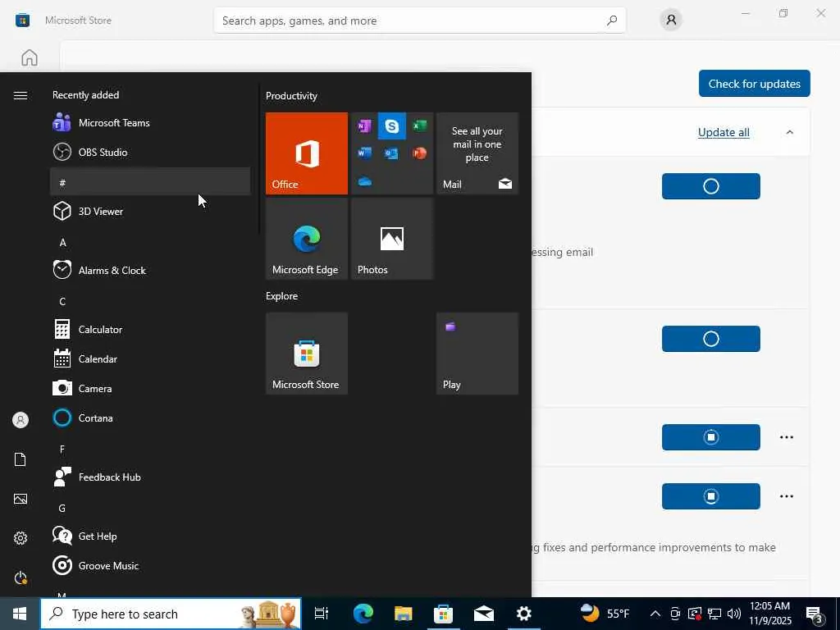
Task: Open the Photos tile
Action: (x=391, y=239)
